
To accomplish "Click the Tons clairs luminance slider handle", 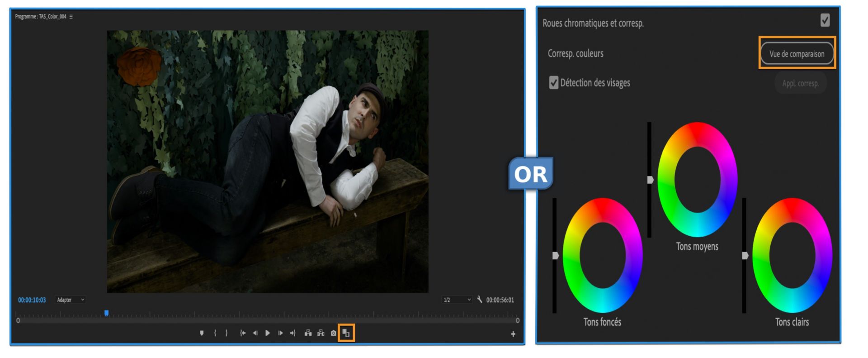I will 745,256.
